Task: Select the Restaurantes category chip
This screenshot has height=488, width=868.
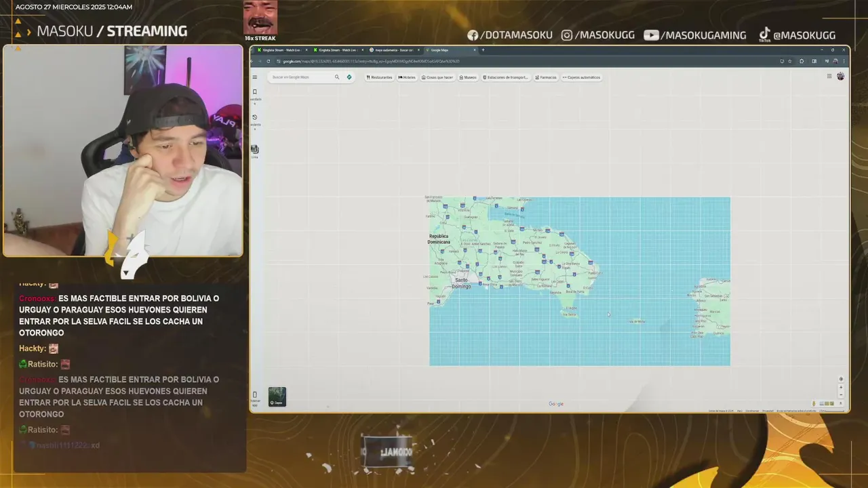Action: click(x=379, y=77)
